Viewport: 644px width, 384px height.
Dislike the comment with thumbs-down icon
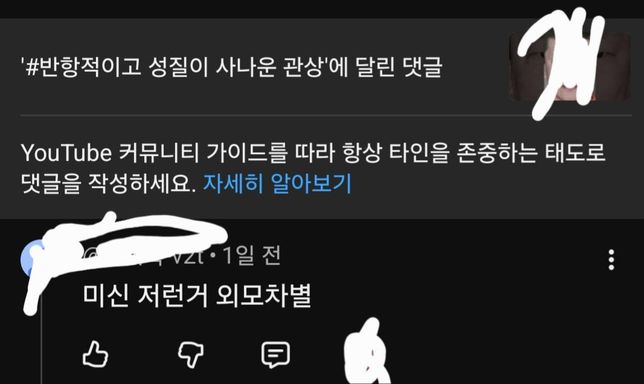pos(191,354)
